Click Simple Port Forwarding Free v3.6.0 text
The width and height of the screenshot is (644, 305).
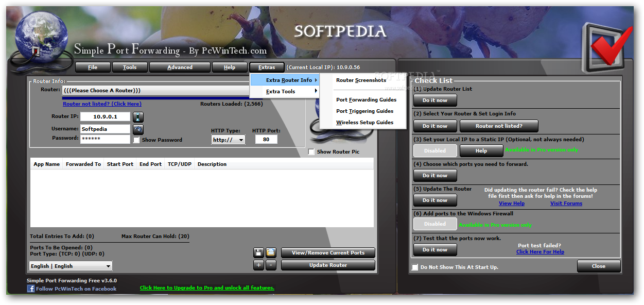(72, 281)
